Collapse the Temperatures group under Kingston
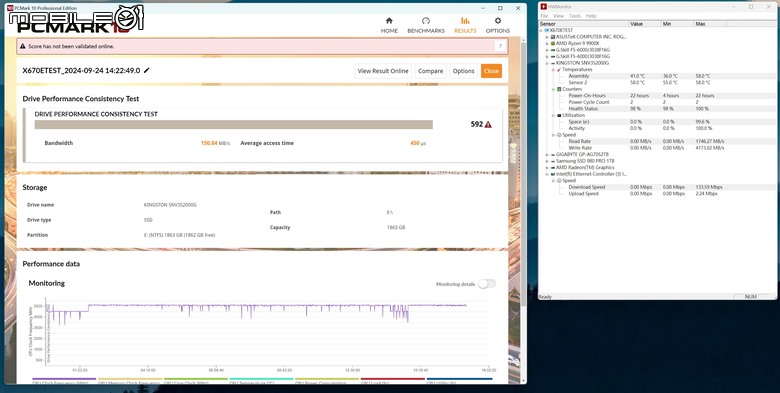The image size is (780, 393). (x=553, y=70)
